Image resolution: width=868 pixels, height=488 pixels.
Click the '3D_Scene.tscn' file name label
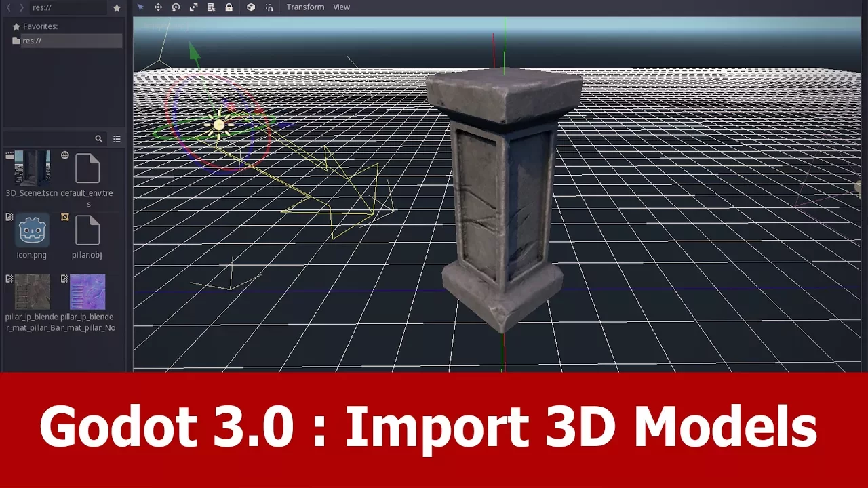(x=32, y=193)
